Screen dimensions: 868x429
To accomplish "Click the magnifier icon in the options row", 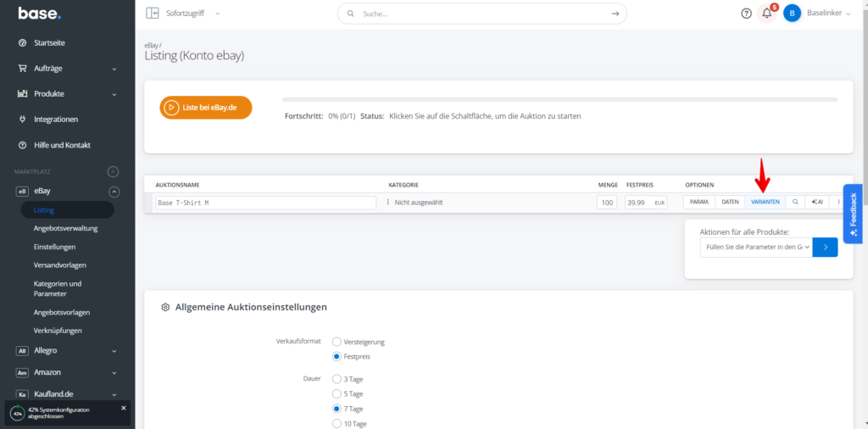I will (795, 203).
